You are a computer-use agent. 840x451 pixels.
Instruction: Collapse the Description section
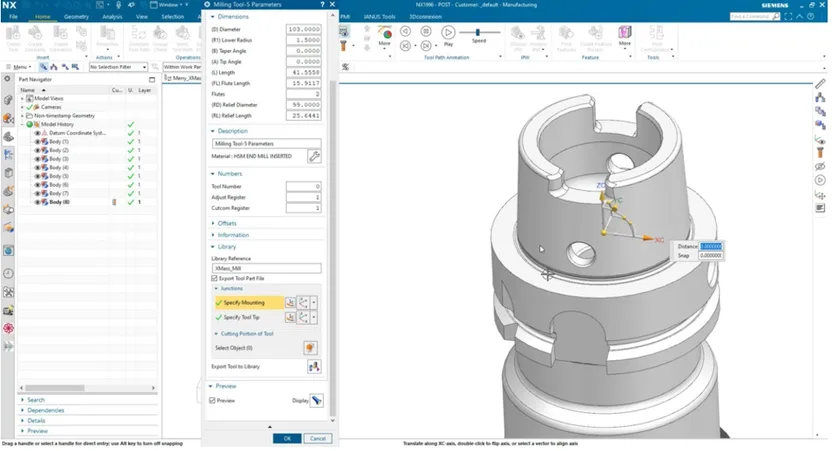coord(213,131)
